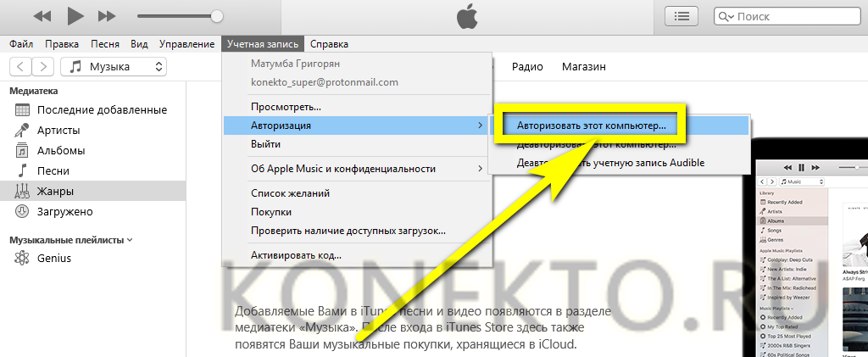This screenshot has height=357, width=868.
Task: Choose Авторизовать этот компьютер menu item
Action: click(x=591, y=126)
